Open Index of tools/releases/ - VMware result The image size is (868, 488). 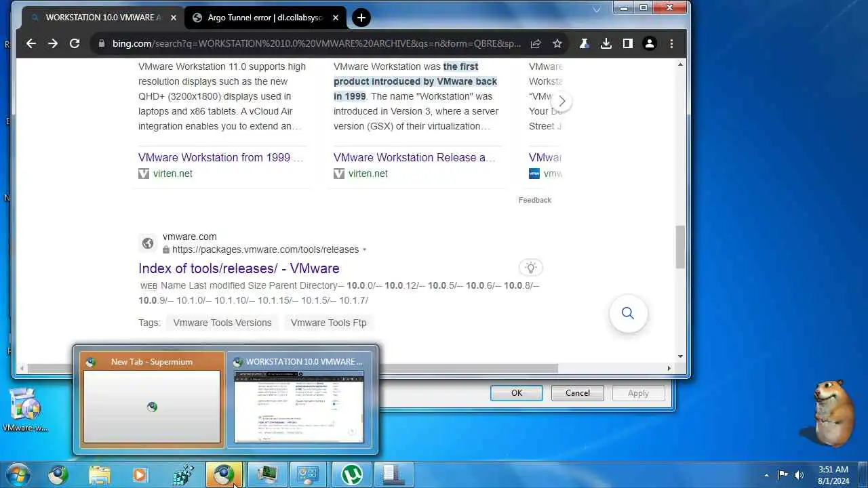pyautogui.click(x=239, y=268)
